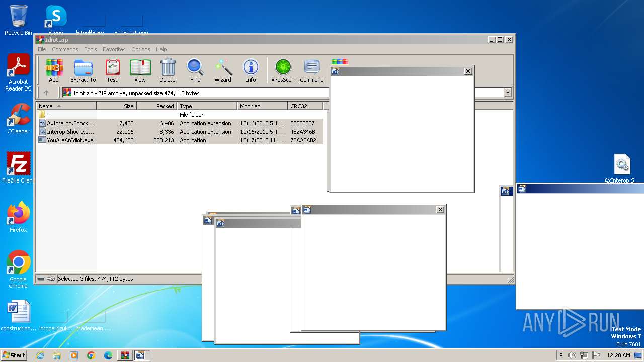Image resolution: width=644 pixels, height=362 pixels.
Task: Open Internet Explorer from the taskbar
Action: (40, 355)
